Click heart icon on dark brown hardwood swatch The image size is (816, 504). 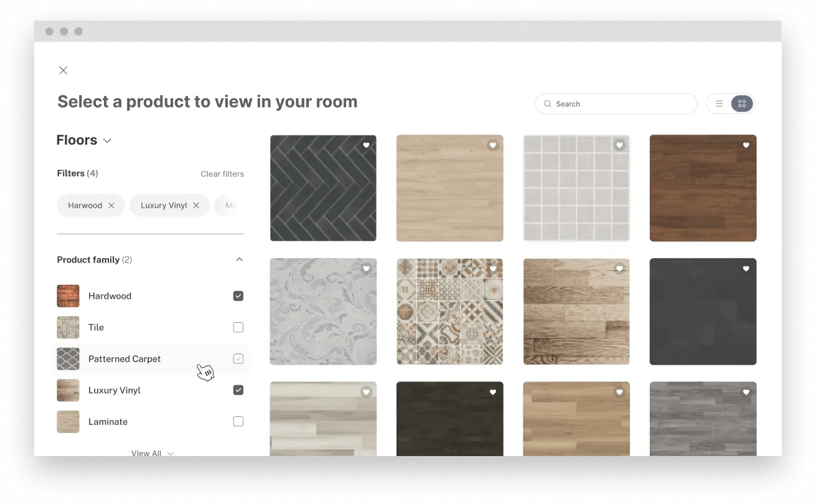pos(746,145)
